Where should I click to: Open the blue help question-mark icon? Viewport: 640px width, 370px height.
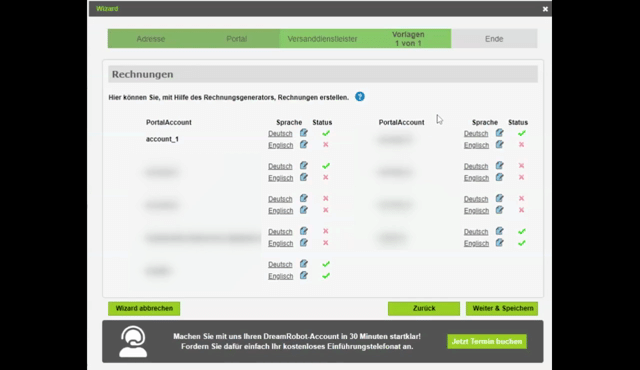(360, 97)
